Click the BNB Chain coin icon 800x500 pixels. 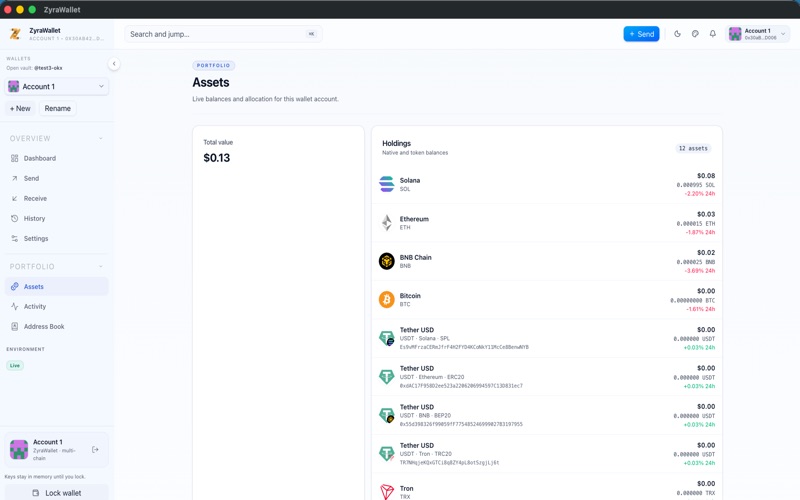(386, 261)
